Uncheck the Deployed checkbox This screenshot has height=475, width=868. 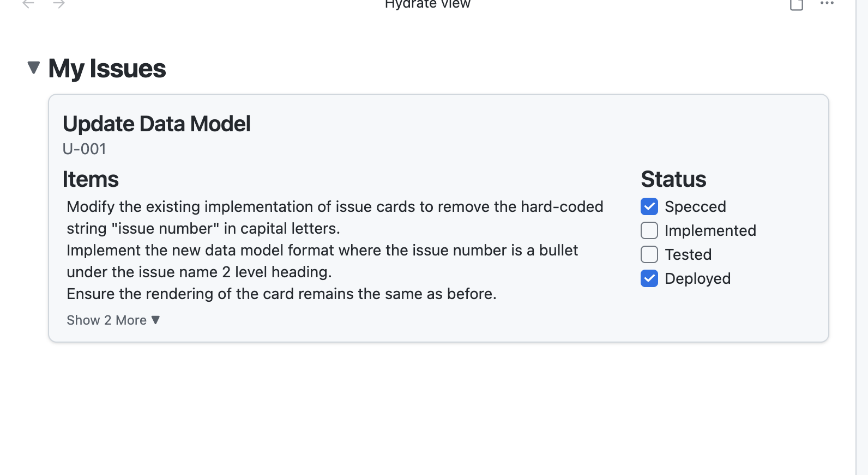649,278
